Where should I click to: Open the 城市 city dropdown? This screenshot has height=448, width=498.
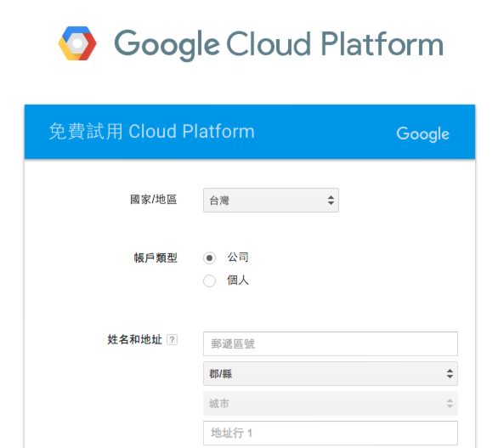point(331,404)
